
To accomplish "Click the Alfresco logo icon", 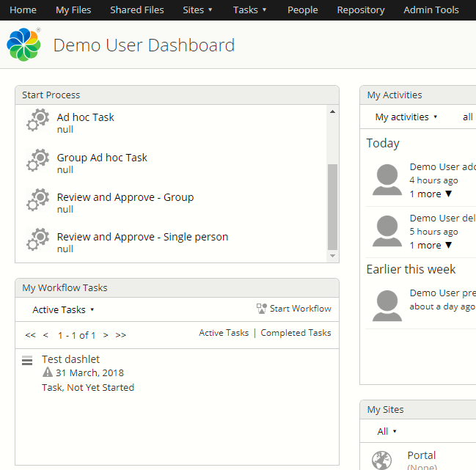I will tap(23, 45).
